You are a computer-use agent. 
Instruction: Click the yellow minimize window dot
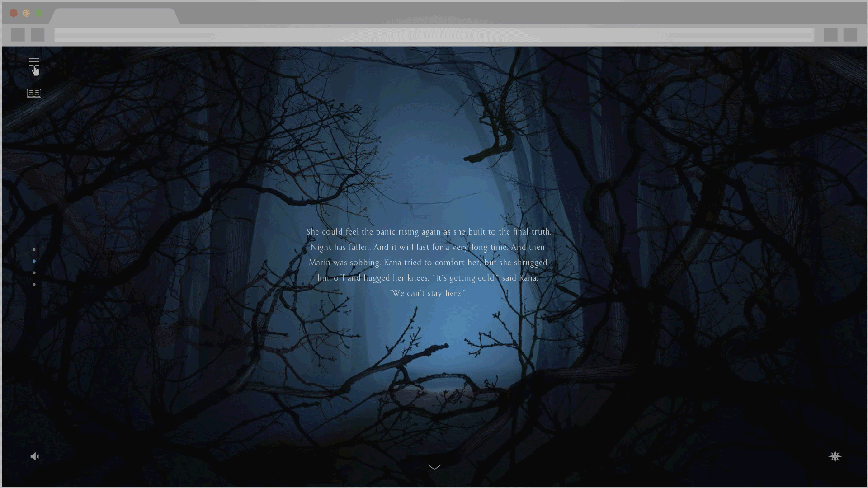26,13
